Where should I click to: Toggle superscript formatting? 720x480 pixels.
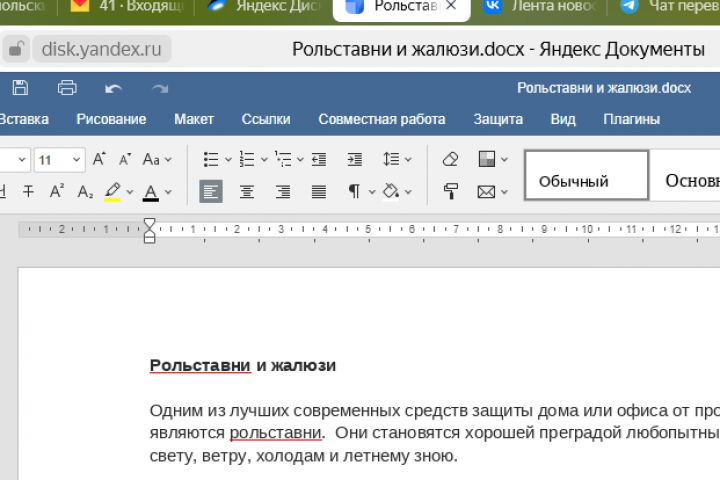(56, 191)
